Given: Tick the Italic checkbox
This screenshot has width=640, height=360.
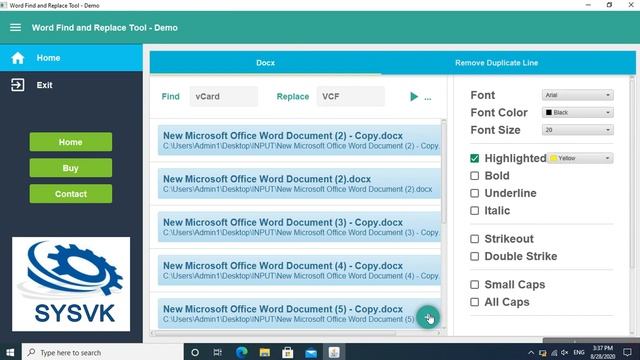Looking at the screenshot, I should [474, 211].
